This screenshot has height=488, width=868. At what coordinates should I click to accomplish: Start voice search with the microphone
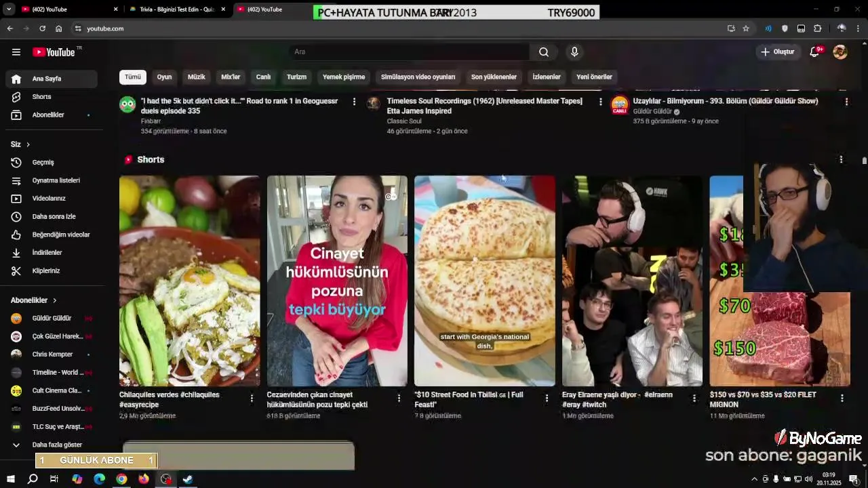574,52
